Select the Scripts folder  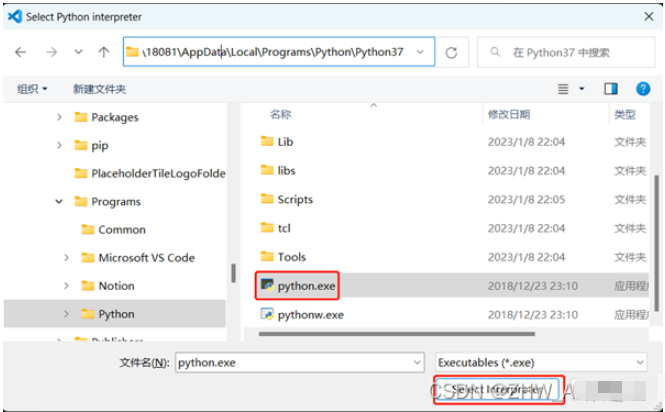287,199
